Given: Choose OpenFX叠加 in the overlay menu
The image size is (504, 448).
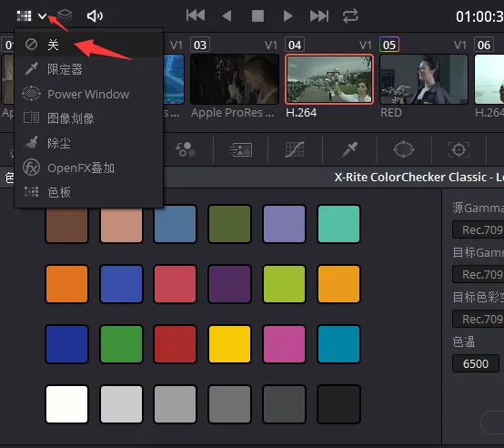Looking at the screenshot, I should [x=89, y=168].
